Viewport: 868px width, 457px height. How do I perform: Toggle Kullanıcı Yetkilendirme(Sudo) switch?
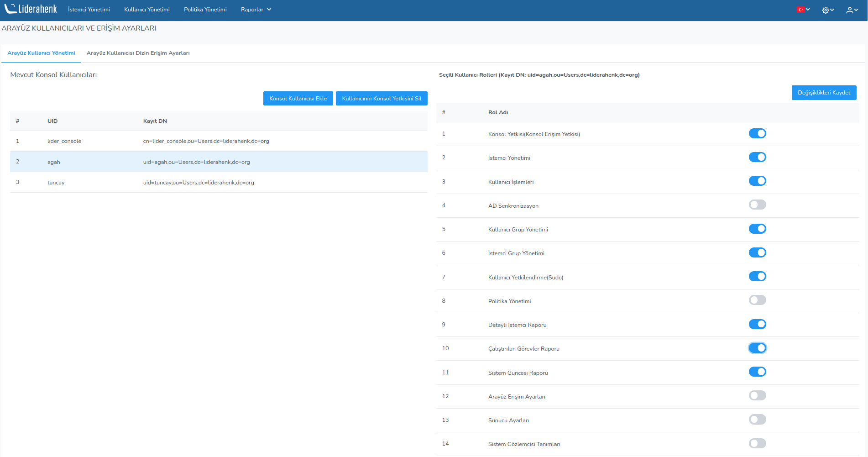tap(758, 276)
